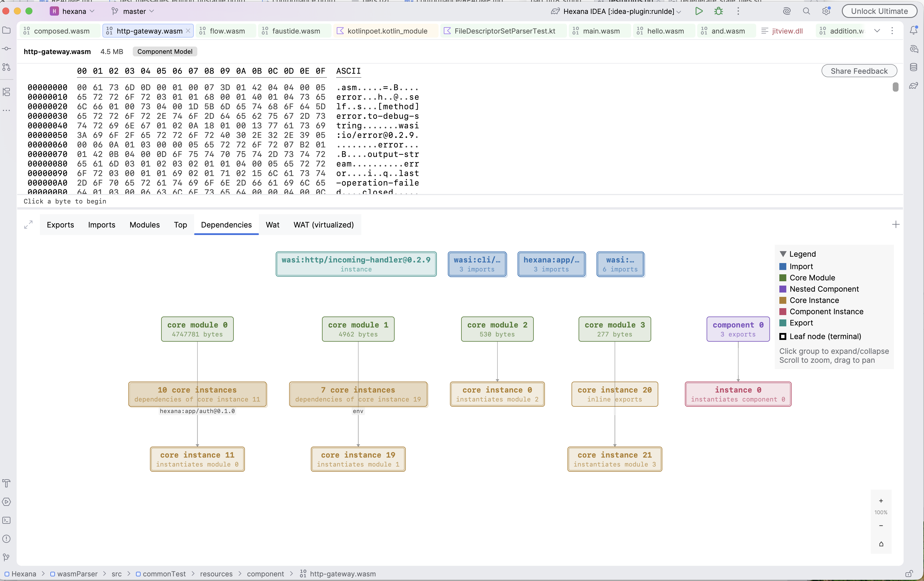924x581 pixels.
Task: Select the first byte 00 at offset 00000000
Action: [82, 87]
